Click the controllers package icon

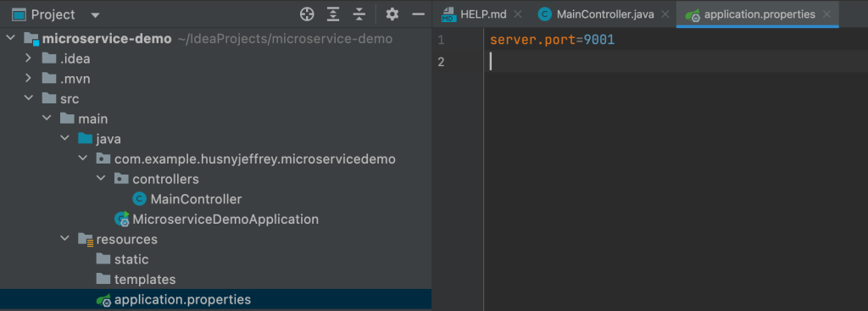(x=121, y=179)
